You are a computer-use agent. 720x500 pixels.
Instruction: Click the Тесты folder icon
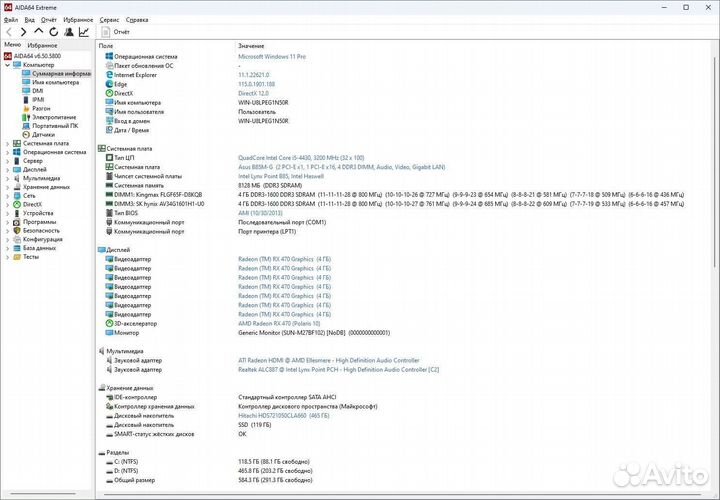point(17,257)
